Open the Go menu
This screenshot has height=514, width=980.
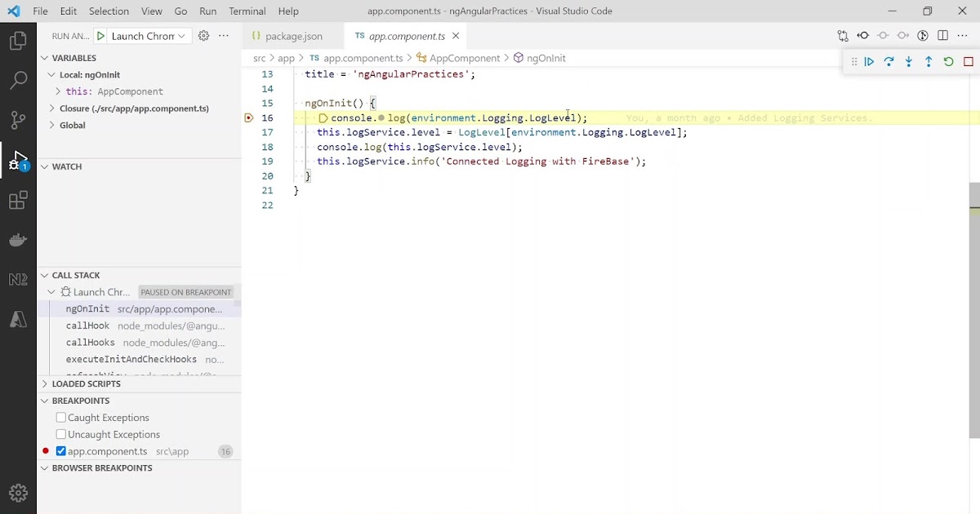[180, 11]
